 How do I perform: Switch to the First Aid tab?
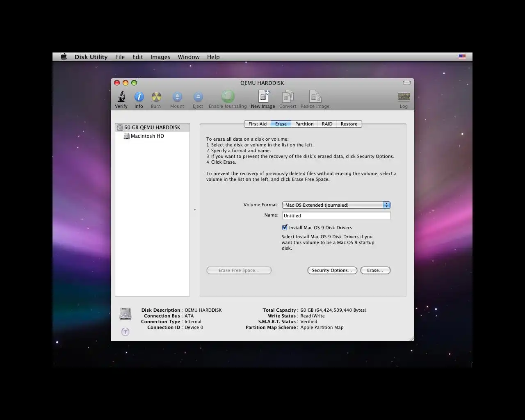coord(258,124)
